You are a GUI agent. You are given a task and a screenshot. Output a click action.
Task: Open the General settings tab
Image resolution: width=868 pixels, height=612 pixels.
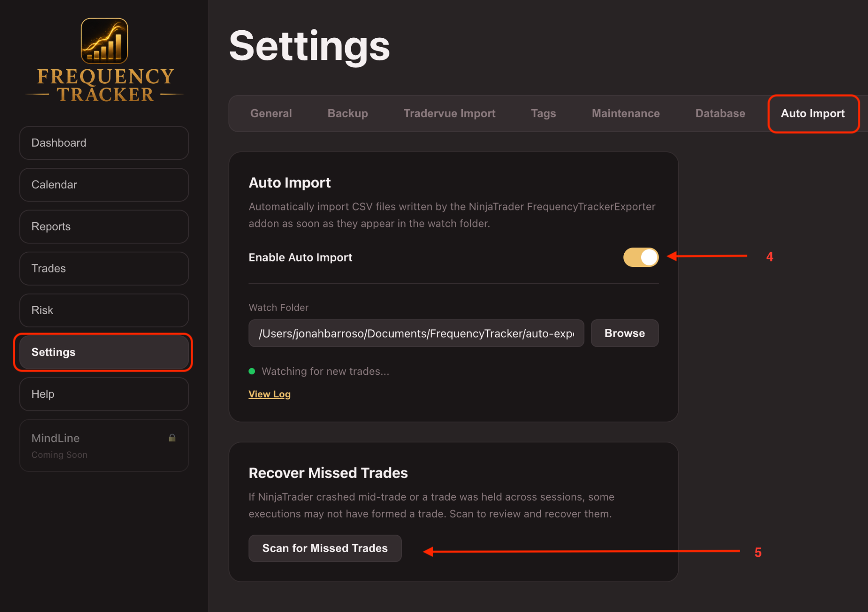tap(271, 113)
